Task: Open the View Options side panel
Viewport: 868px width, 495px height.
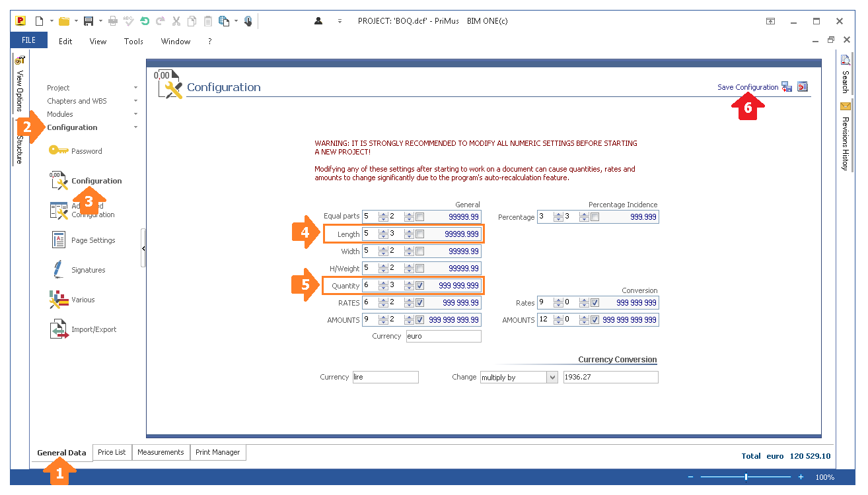Action: click(x=20, y=84)
